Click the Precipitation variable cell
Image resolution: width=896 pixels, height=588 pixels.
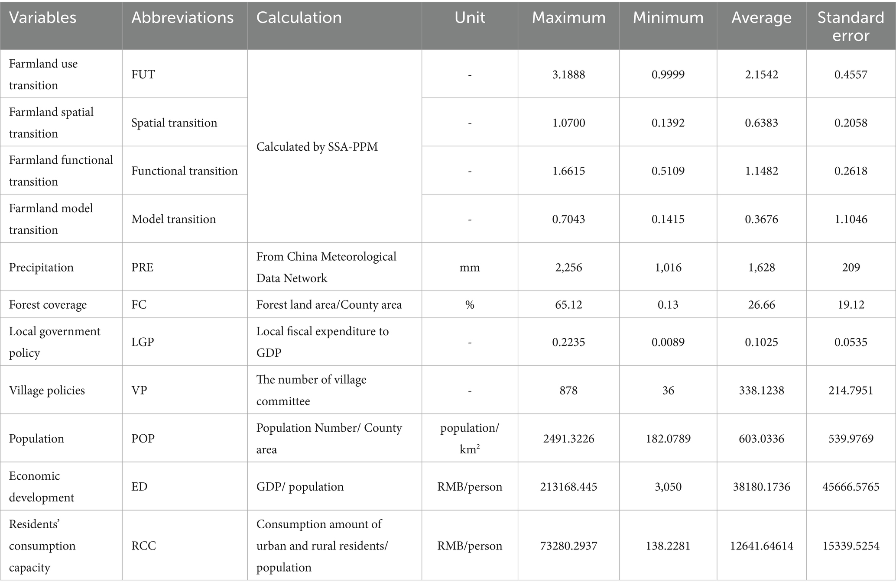tap(41, 267)
